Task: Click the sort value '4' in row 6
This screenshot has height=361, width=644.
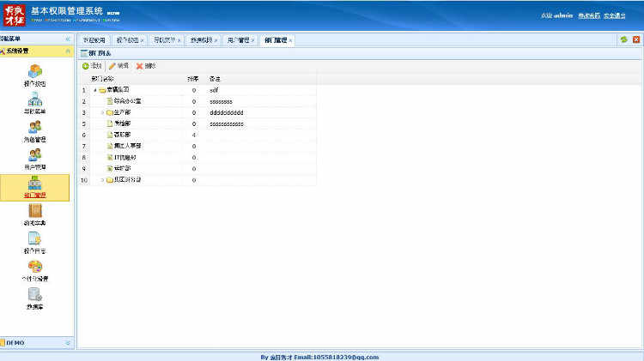Action: (194, 135)
